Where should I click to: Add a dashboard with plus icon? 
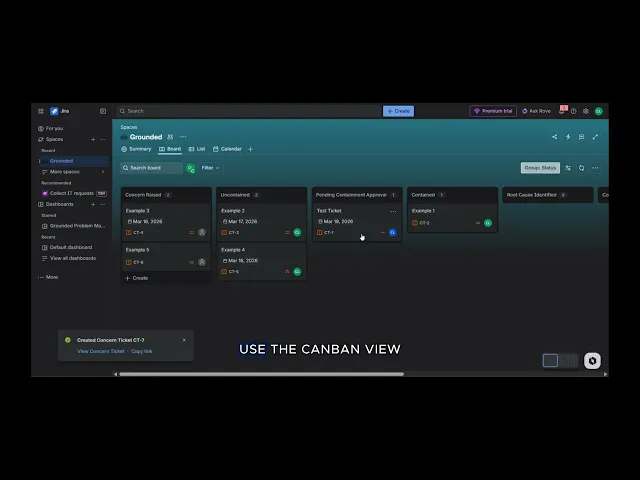(93, 204)
